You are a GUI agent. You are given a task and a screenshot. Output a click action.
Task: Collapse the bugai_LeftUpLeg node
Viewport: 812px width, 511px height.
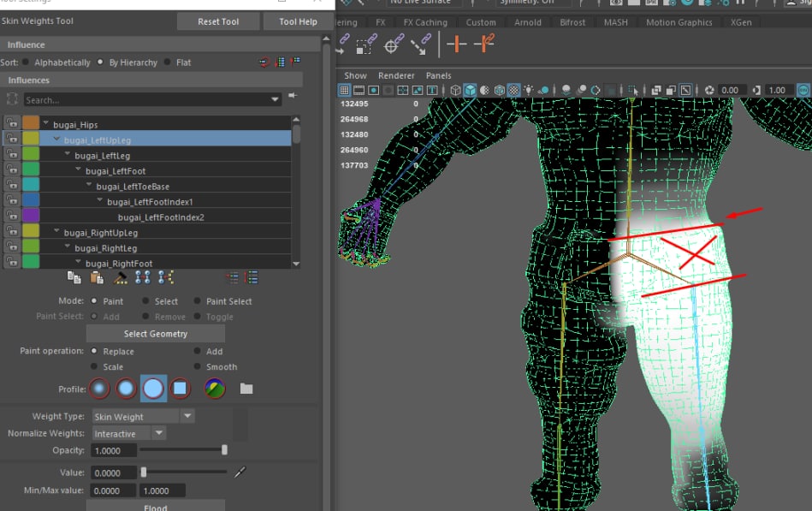click(x=56, y=139)
